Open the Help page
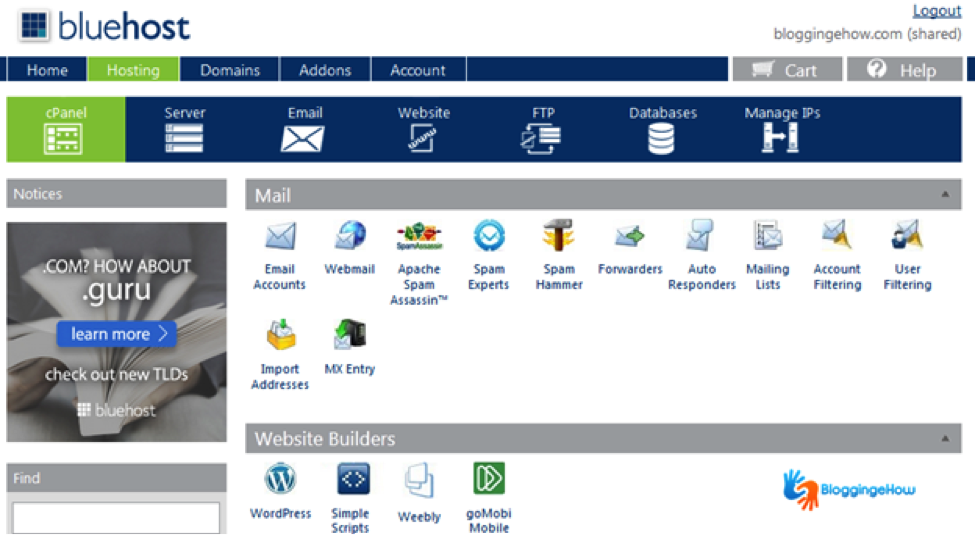 (905, 70)
